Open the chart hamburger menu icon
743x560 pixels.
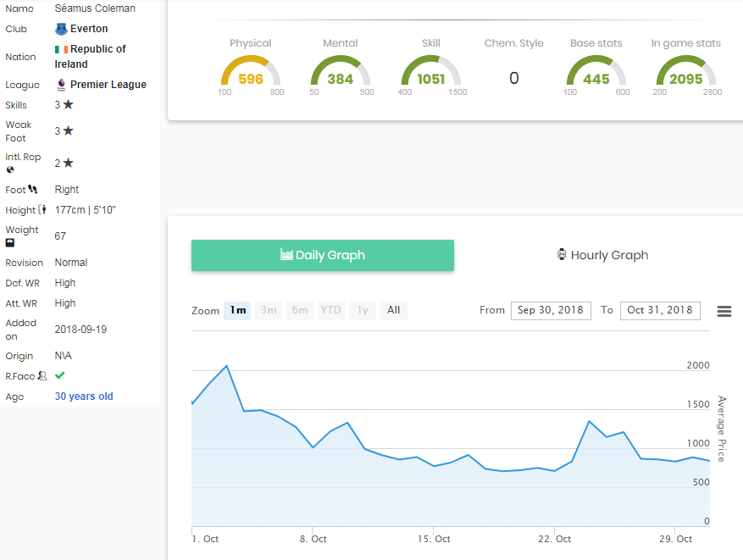point(724,311)
